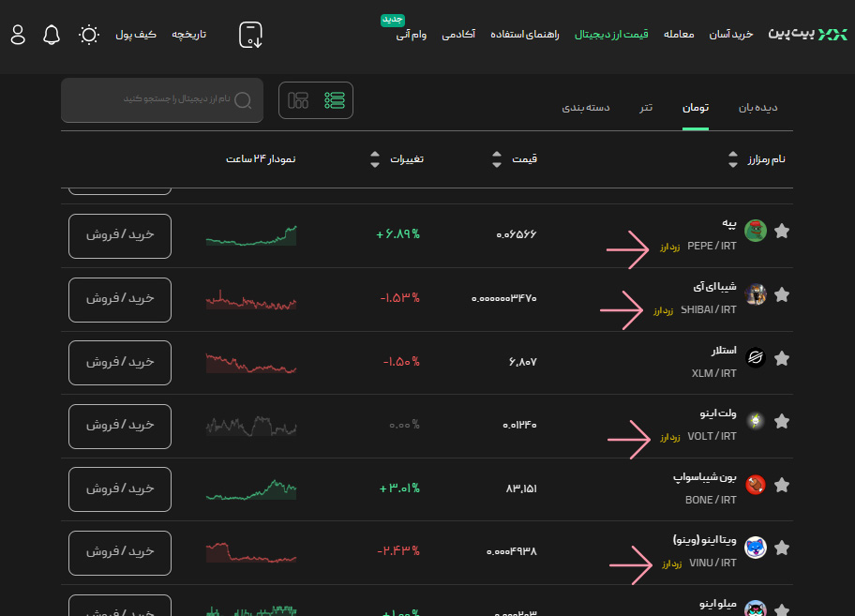The height and width of the screenshot is (616, 855).
Task: Favorite the XLM / IRT star
Action: pyautogui.click(x=782, y=358)
